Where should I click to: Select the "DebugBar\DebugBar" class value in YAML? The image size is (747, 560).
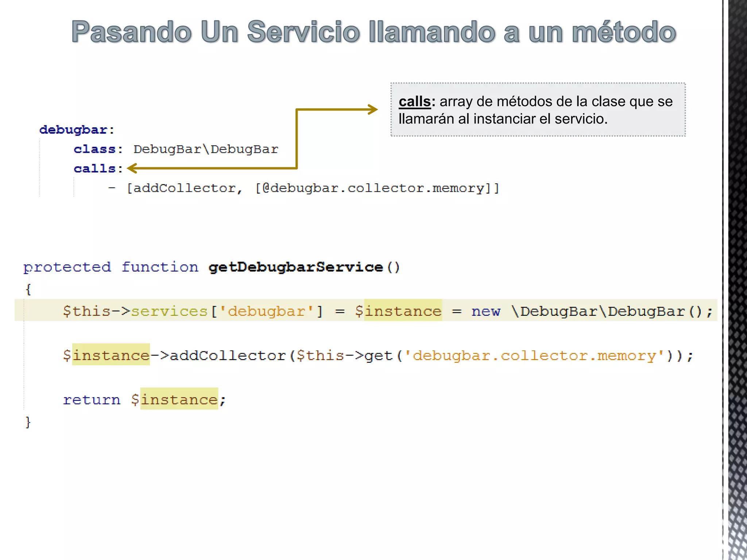pyautogui.click(x=206, y=149)
